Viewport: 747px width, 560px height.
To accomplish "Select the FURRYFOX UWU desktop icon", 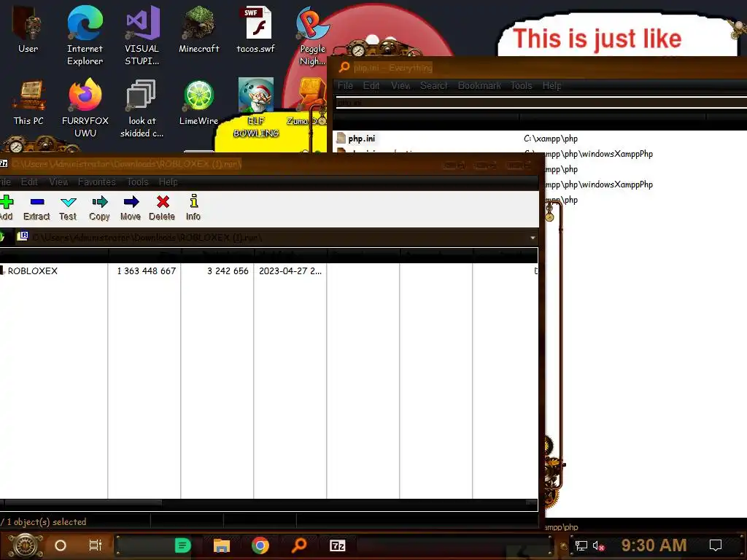I will tap(85, 109).
